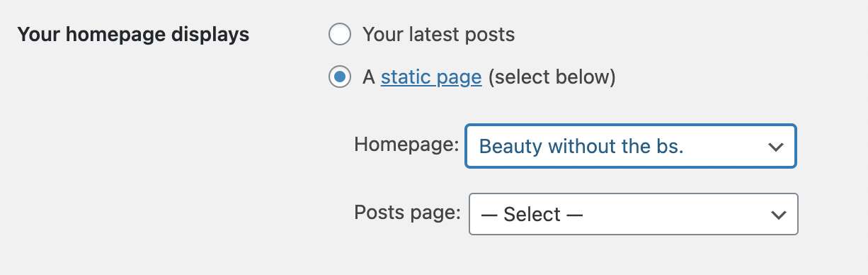868x275 pixels.
Task: Follow the underlined "static page" hyperlink
Action: [431, 77]
